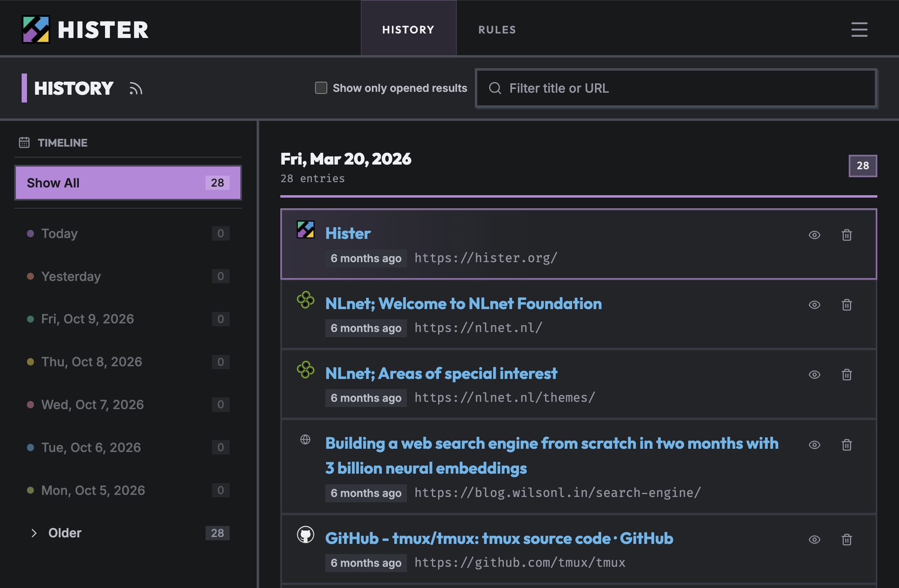Select Fri, Oct 9, 2026 in timeline
899x588 pixels.
[x=128, y=319]
